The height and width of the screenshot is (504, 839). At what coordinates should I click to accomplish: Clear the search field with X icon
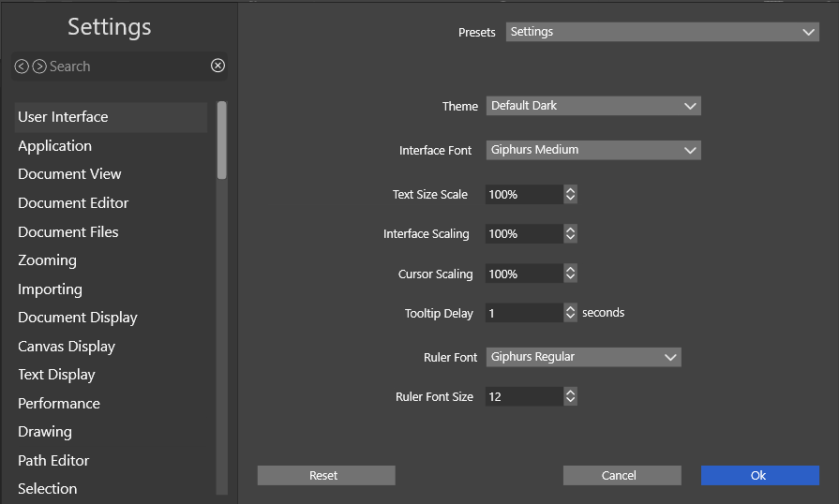[x=217, y=66]
